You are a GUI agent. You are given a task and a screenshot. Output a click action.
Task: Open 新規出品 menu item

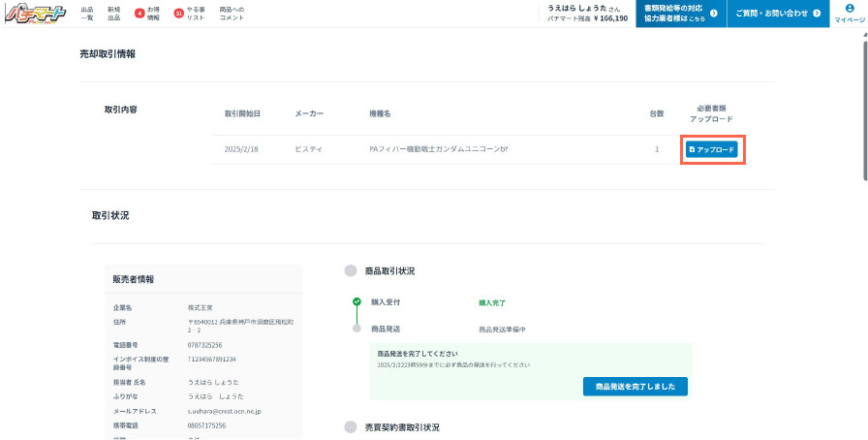(114, 14)
